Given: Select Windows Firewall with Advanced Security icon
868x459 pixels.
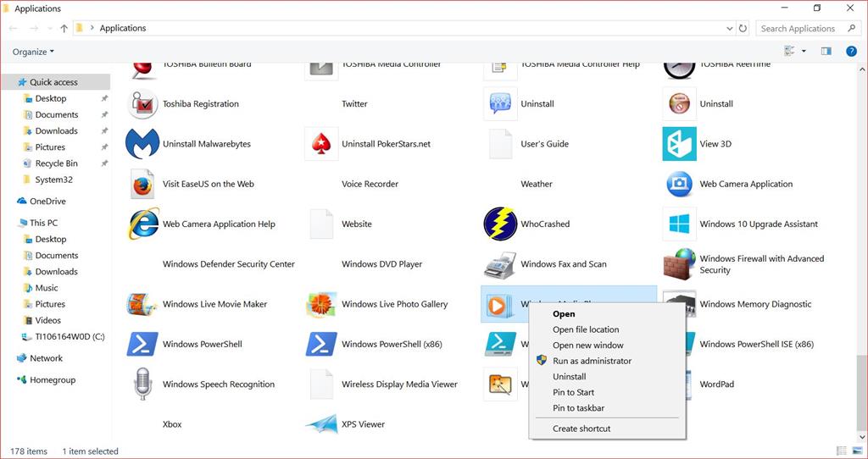Looking at the screenshot, I should 679,263.
